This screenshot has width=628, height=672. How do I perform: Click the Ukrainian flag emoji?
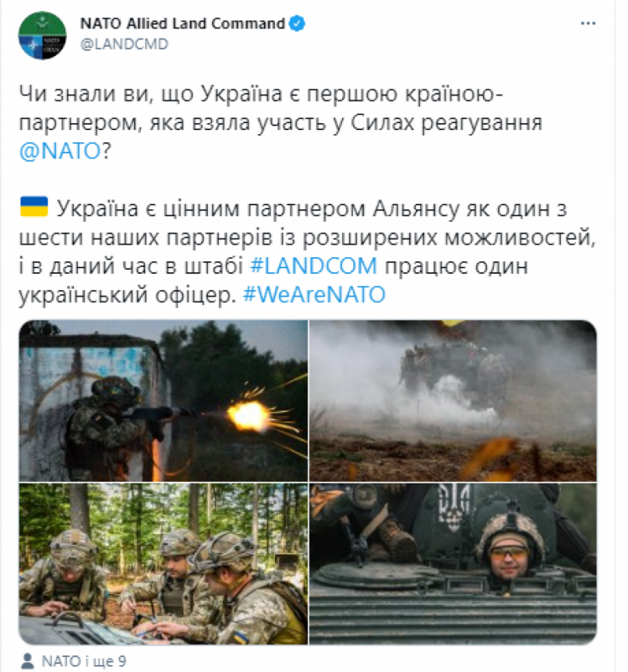(x=34, y=207)
